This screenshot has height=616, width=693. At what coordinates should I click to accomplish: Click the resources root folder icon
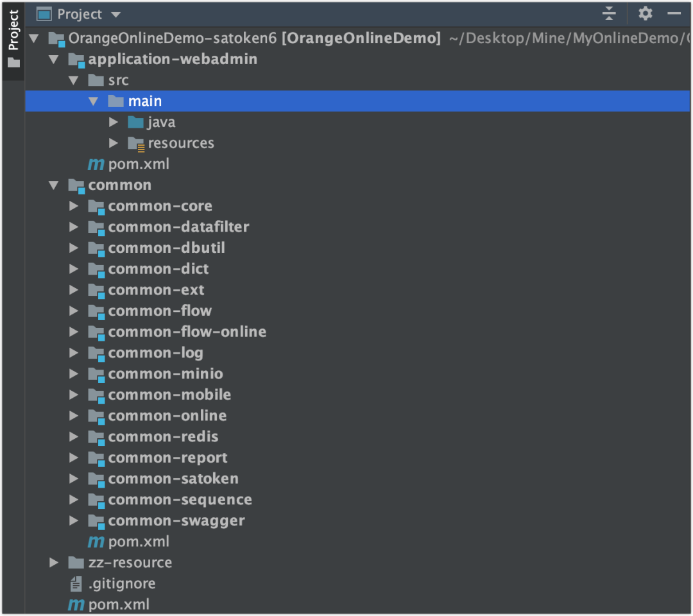pyautogui.click(x=136, y=144)
